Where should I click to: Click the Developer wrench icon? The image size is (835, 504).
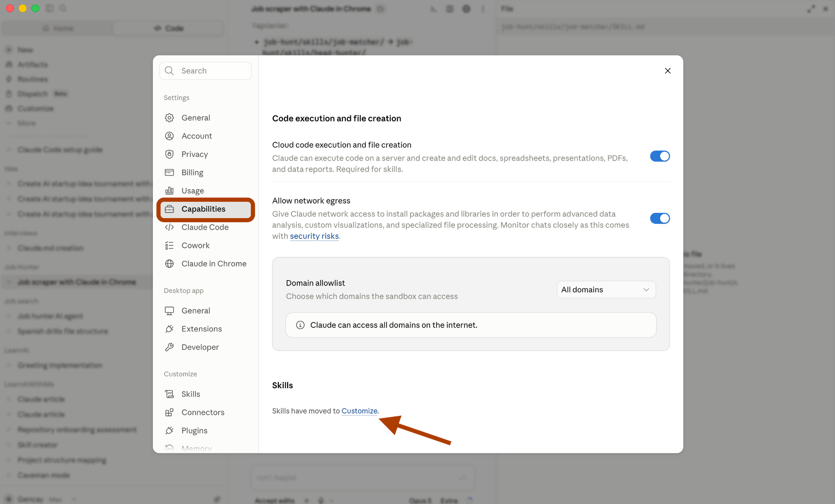click(x=169, y=347)
